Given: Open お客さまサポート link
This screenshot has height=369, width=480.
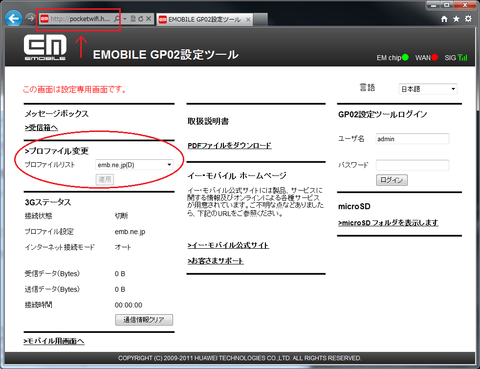Looking at the screenshot, I should tap(215, 261).
